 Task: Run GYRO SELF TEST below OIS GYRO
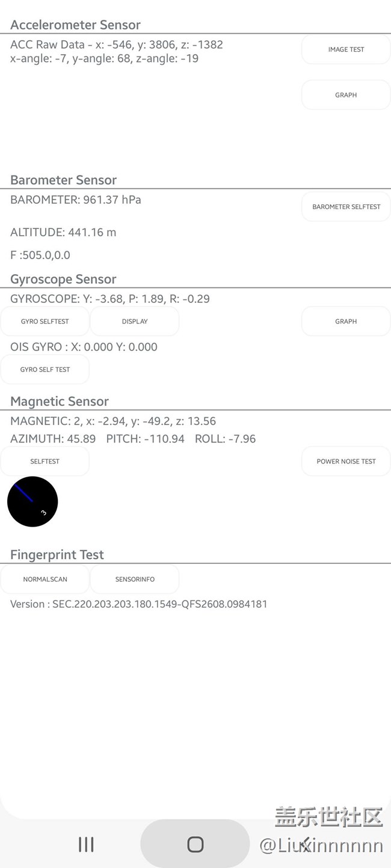pyautogui.click(x=45, y=370)
